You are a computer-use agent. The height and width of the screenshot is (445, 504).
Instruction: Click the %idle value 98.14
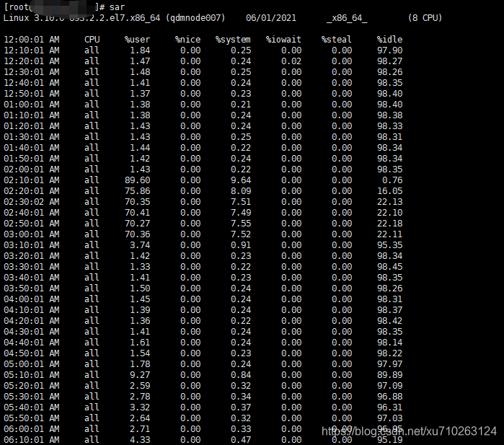pos(389,343)
